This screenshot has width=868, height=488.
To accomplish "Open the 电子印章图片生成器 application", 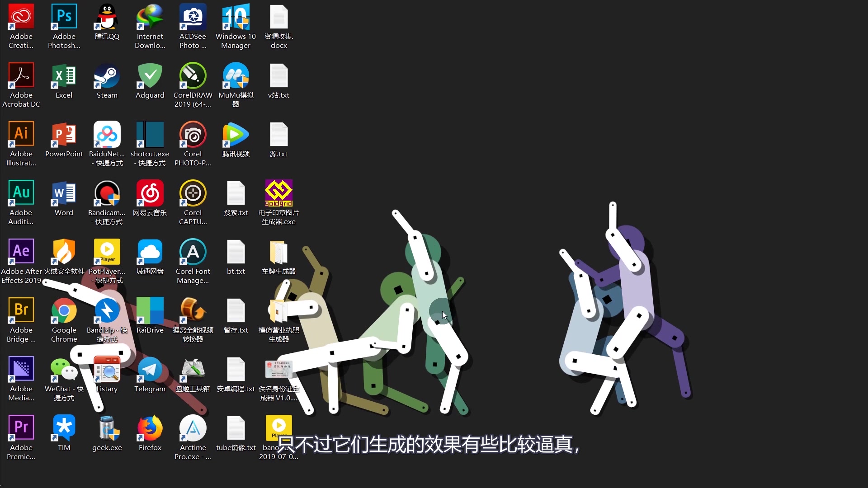I will tap(278, 192).
